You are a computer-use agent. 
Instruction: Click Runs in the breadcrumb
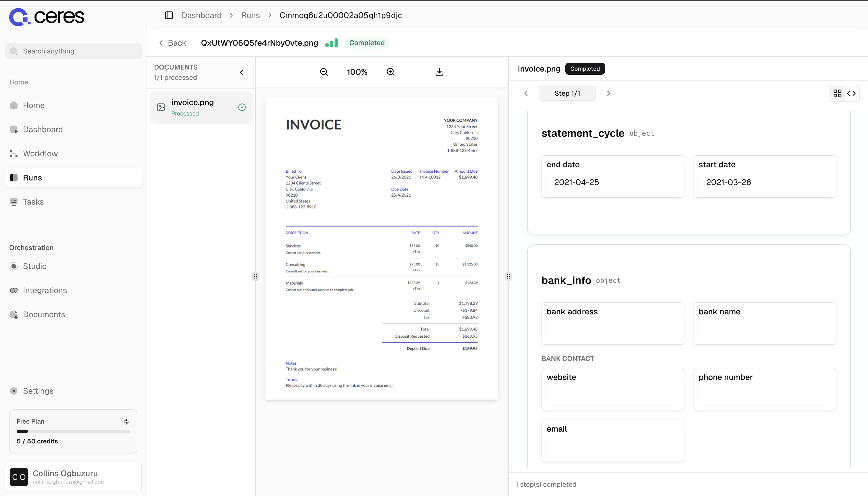(250, 15)
